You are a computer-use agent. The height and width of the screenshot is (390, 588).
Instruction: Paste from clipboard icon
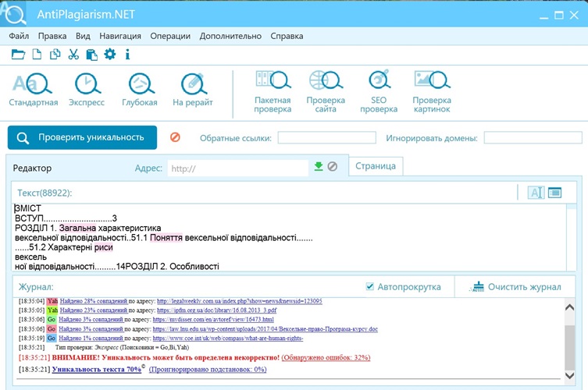91,55
